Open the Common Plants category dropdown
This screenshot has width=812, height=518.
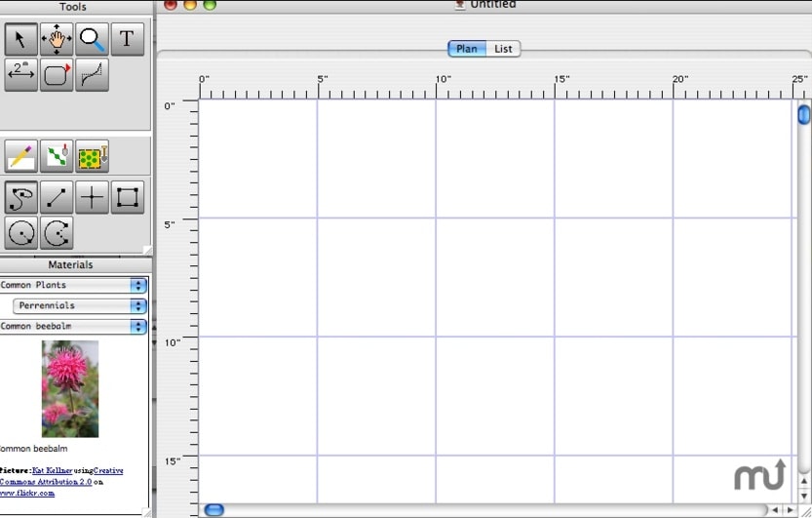(73, 285)
